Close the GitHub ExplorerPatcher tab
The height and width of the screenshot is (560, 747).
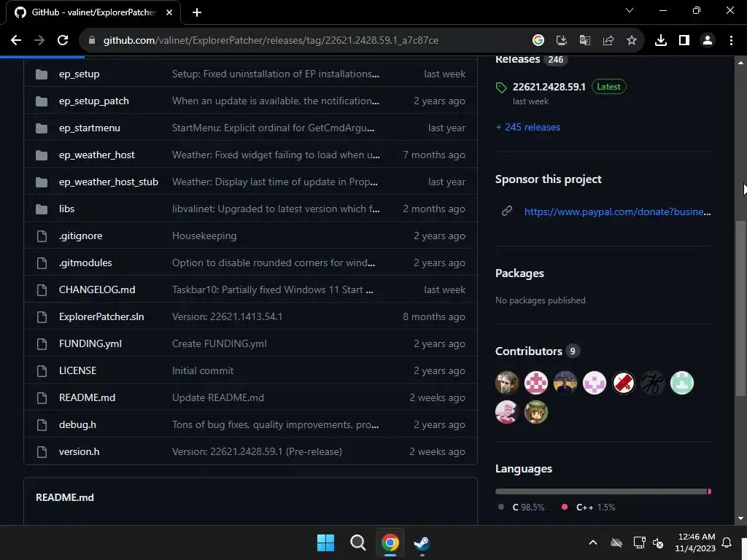[x=169, y=12]
